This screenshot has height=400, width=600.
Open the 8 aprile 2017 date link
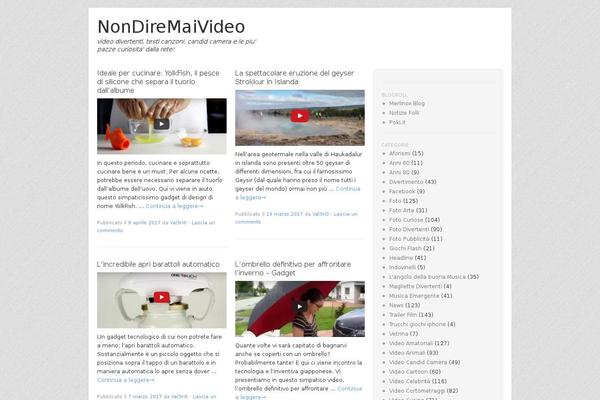point(144,223)
